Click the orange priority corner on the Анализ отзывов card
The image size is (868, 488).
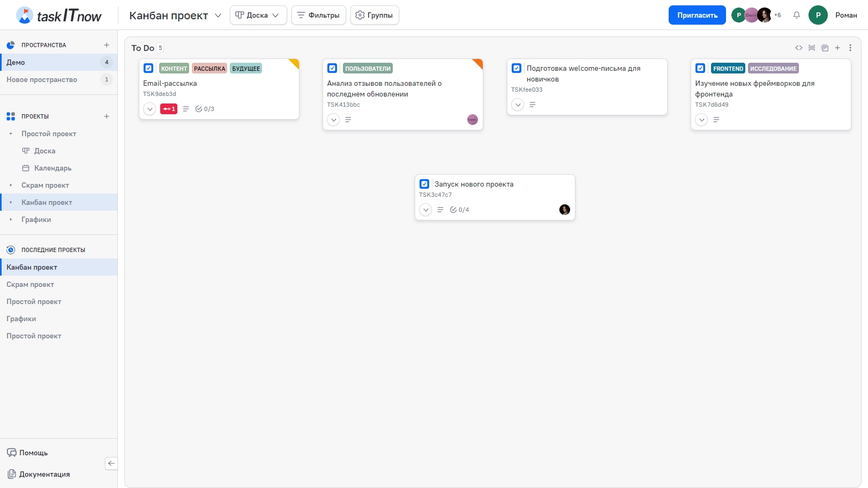pos(478,63)
